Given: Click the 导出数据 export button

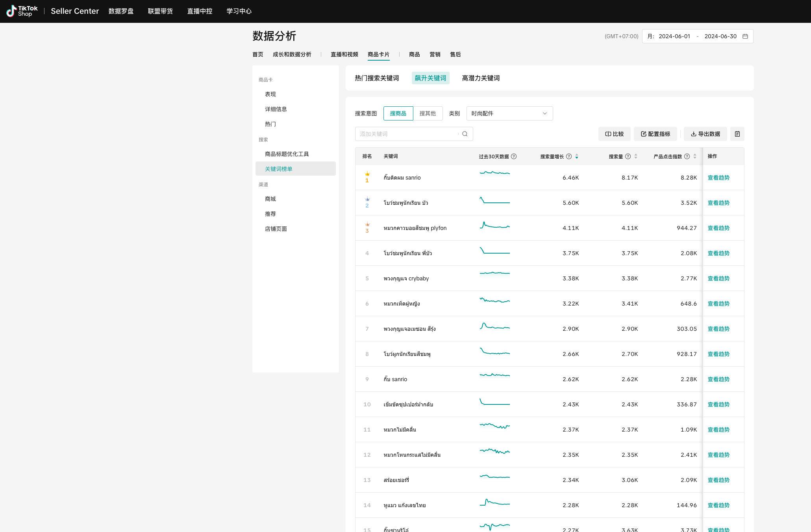Looking at the screenshot, I should [x=705, y=134].
